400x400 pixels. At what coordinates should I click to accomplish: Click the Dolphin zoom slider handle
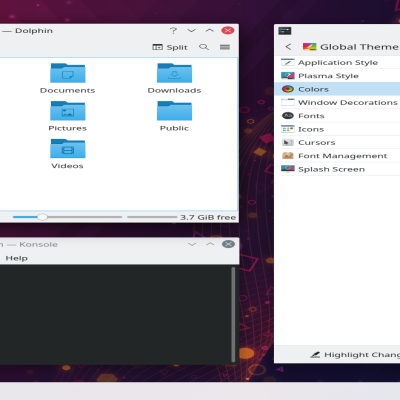pyautogui.click(x=42, y=217)
